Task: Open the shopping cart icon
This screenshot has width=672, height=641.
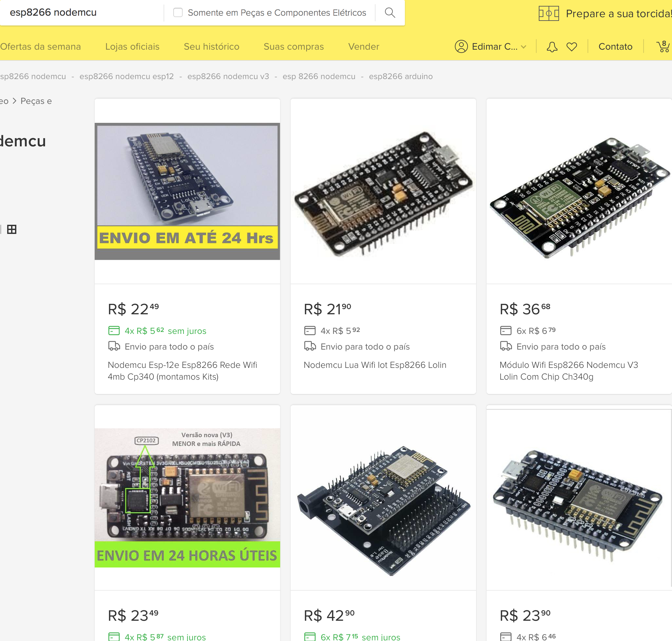Action: tap(663, 46)
